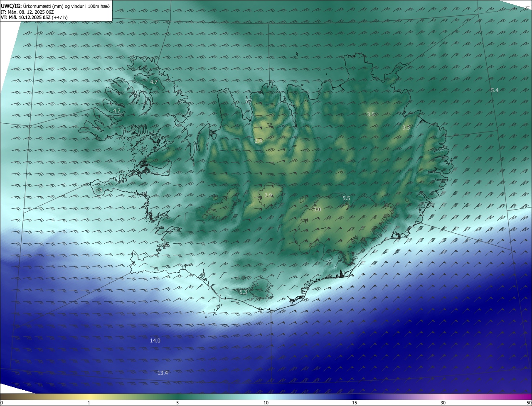Select the IT: Mán. 08. 12. 2025 06Z line
This screenshot has width=532, height=406.
pyautogui.click(x=27, y=12)
